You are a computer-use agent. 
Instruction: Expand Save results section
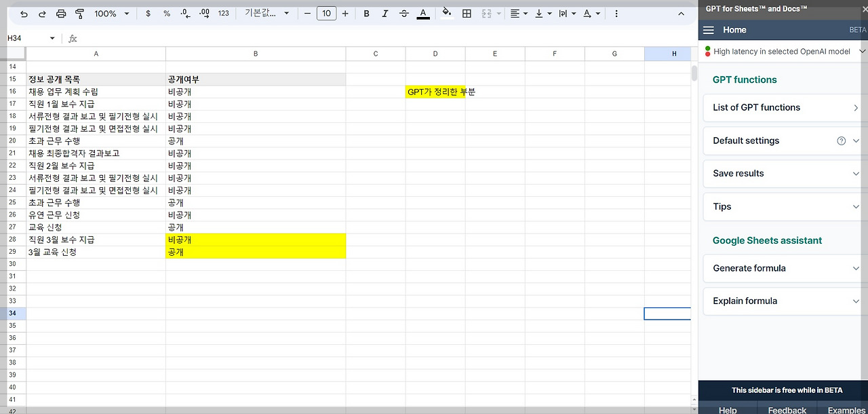tap(783, 174)
